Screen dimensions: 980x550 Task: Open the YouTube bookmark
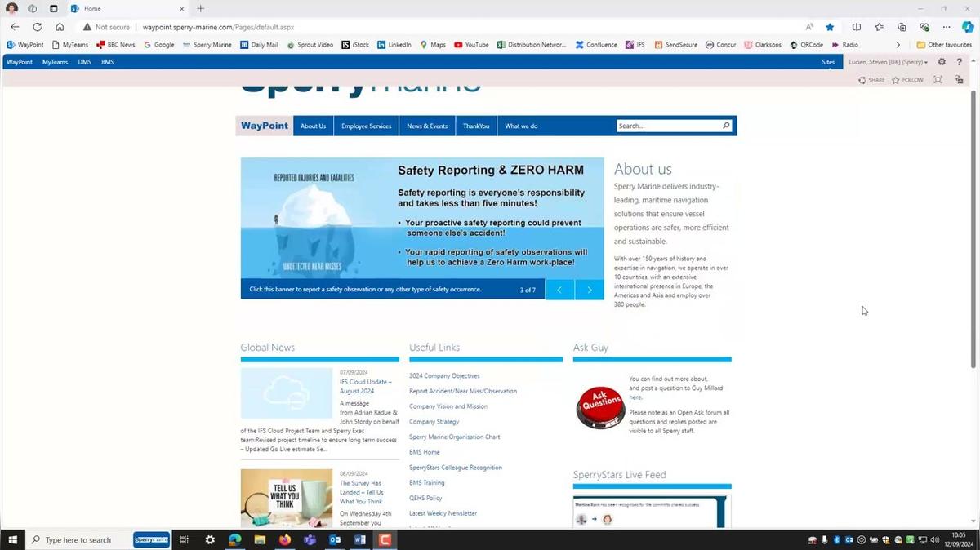(471, 45)
